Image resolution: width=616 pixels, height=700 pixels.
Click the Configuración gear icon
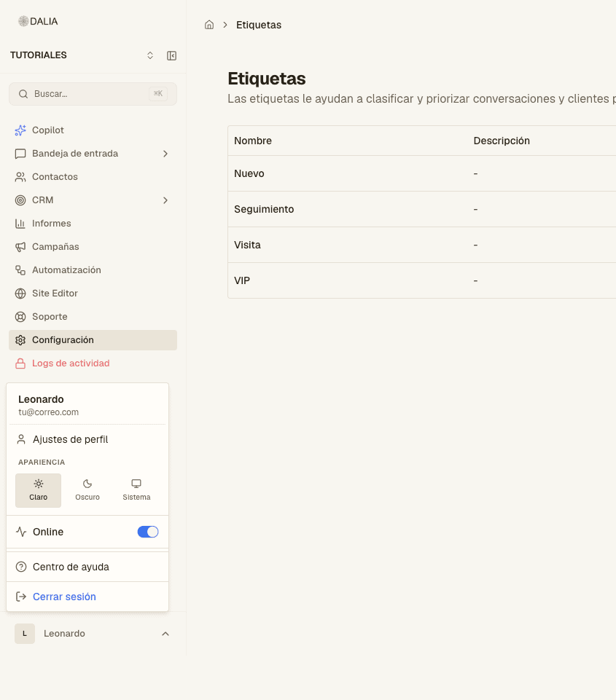pos(20,340)
